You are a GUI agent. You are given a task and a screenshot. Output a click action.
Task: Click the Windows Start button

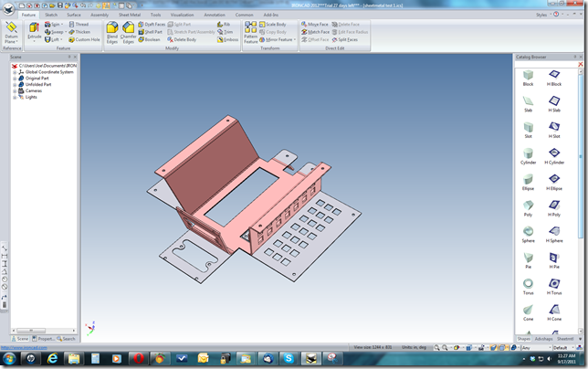tap(9, 360)
